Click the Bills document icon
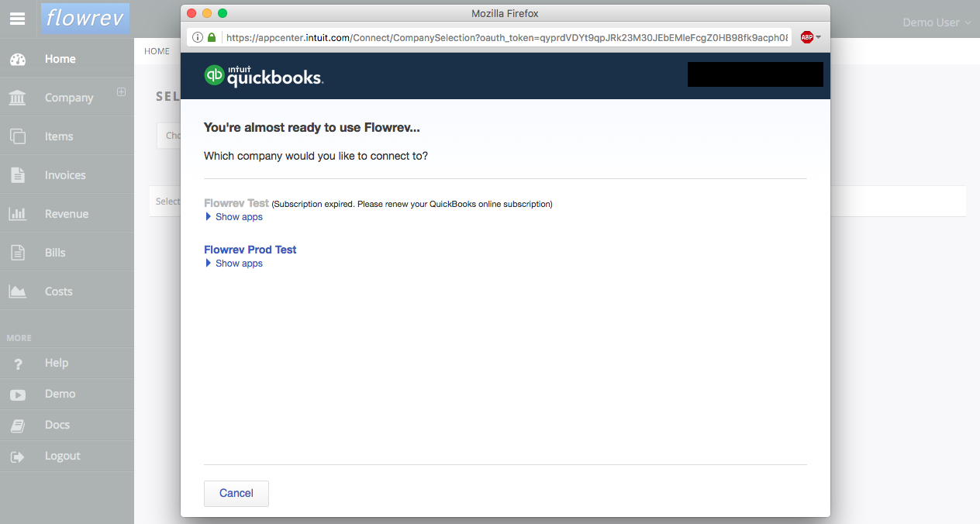Screen dimensions: 980x524 (18, 253)
